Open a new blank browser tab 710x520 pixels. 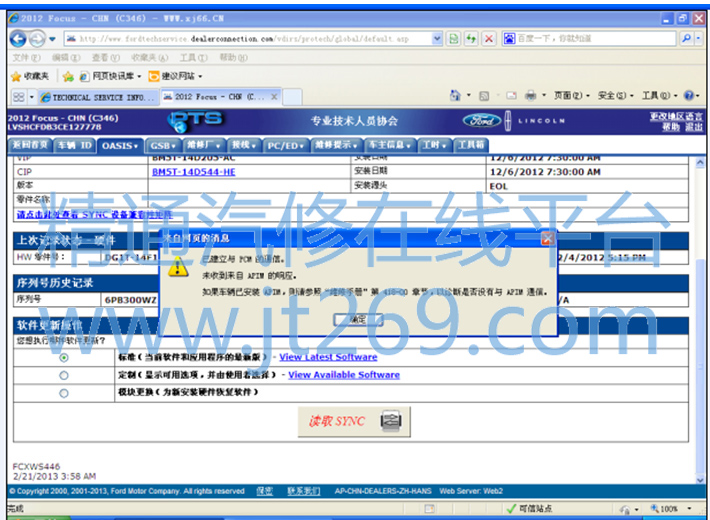tap(293, 97)
